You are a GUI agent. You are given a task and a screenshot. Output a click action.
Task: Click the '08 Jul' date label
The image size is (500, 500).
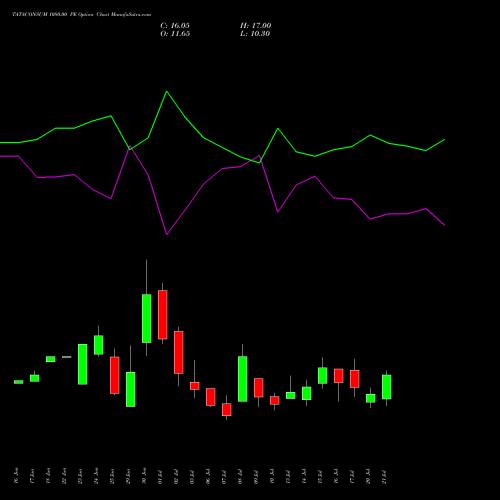tap(240, 476)
